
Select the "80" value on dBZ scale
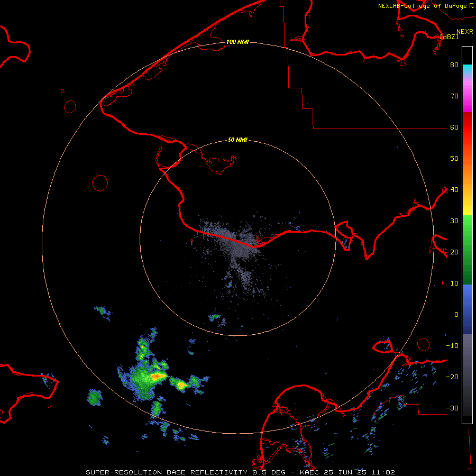click(x=454, y=65)
